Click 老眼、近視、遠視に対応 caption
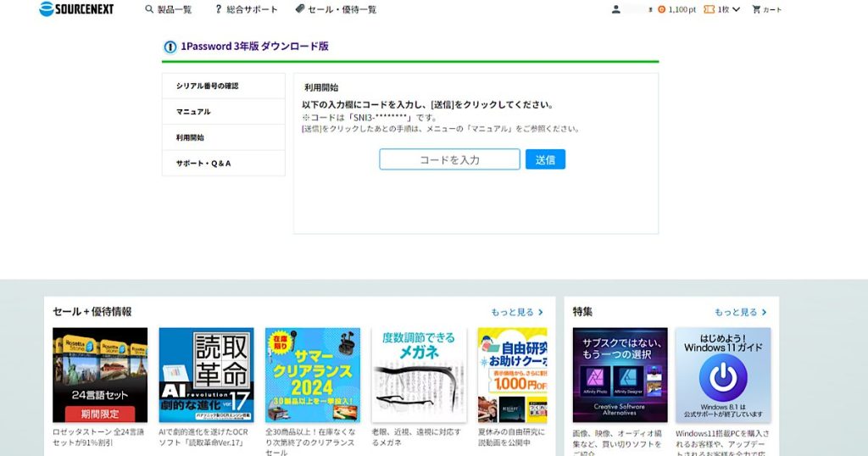This screenshot has height=456, width=868. (416, 437)
